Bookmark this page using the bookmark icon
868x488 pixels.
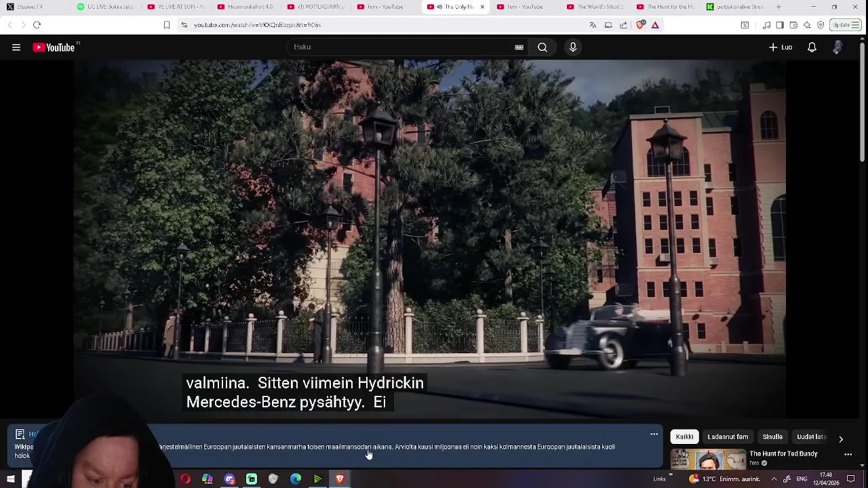(x=167, y=25)
